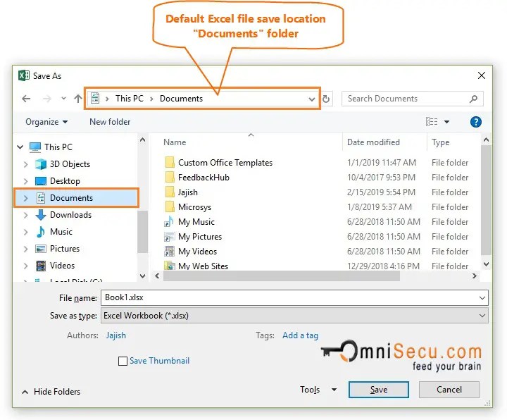Click Add a tag link

(x=301, y=335)
